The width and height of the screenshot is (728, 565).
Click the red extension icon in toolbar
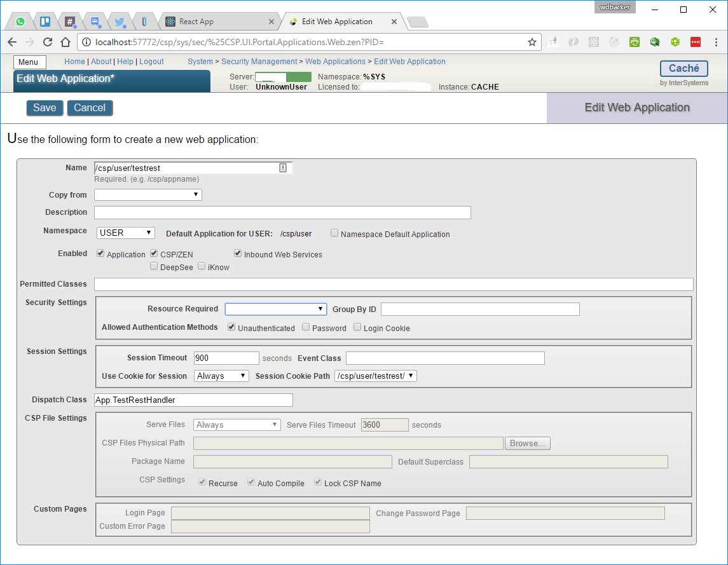[695, 42]
